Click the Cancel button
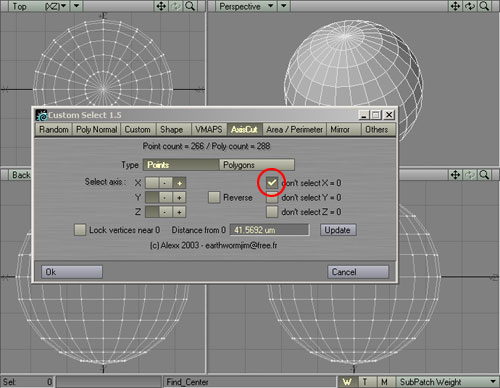 click(358, 272)
